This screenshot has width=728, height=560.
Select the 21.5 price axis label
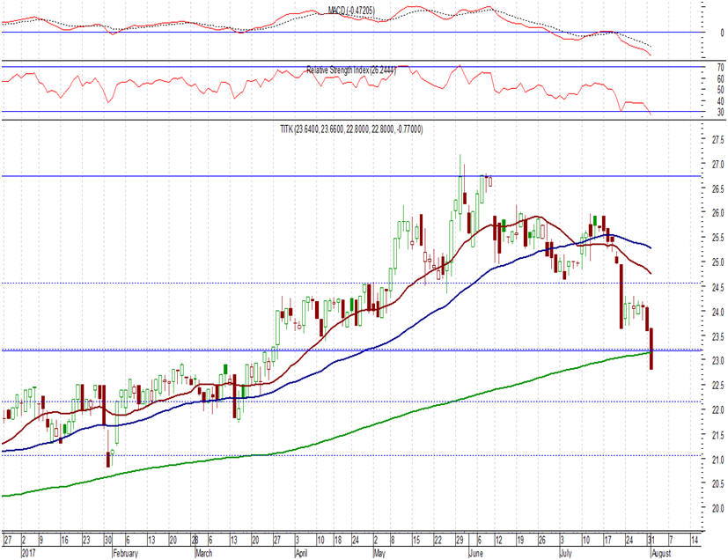pos(717,435)
